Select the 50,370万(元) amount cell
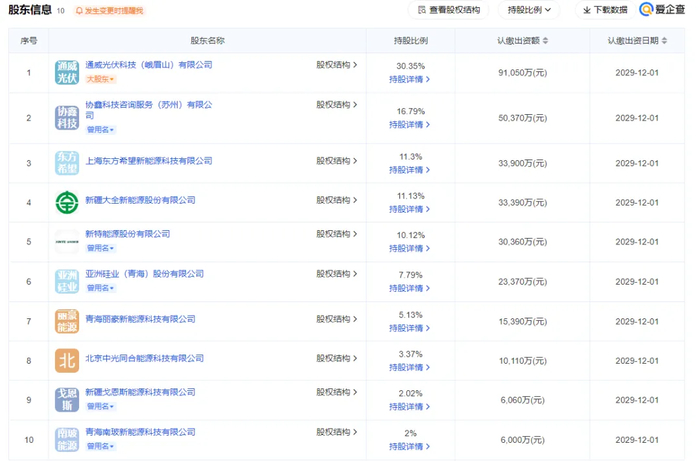 (523, 118)
